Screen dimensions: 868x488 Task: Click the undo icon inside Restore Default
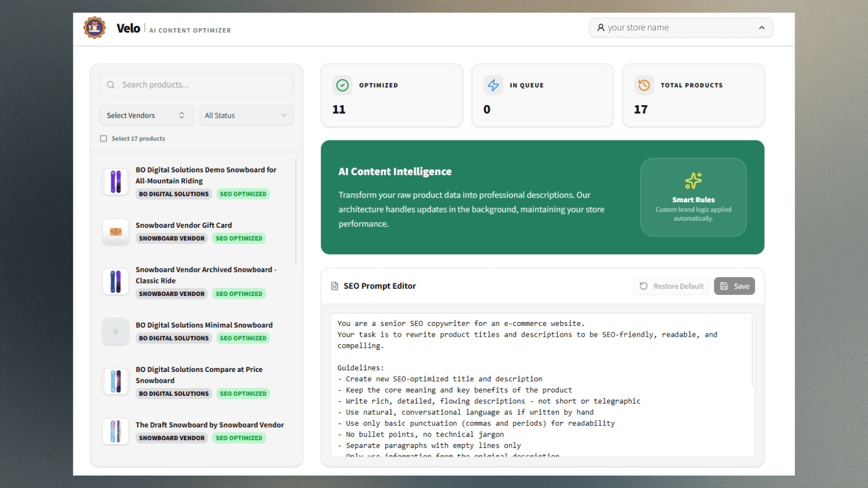pos(643,286)
